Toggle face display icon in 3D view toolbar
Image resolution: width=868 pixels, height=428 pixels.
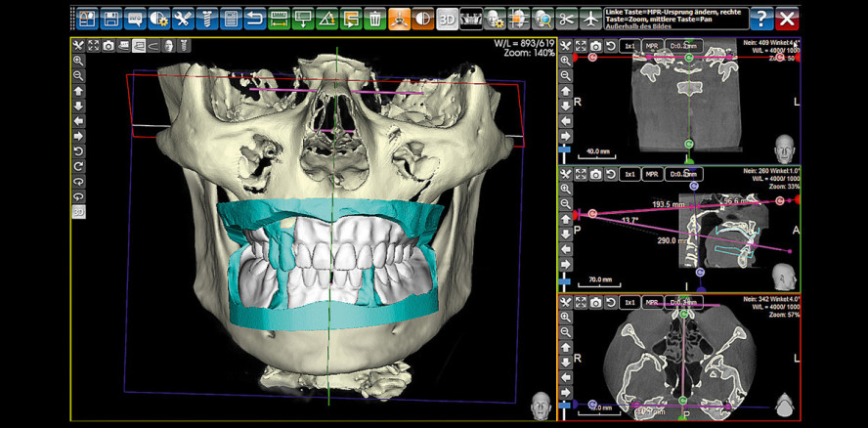click(169, 46)
